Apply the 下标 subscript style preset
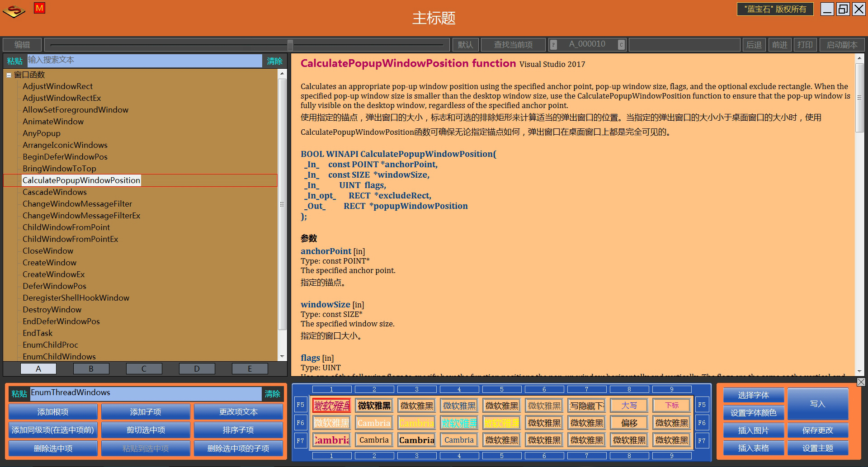The width and height of the screenshot is (868, 467). click(x=671, y=406)
